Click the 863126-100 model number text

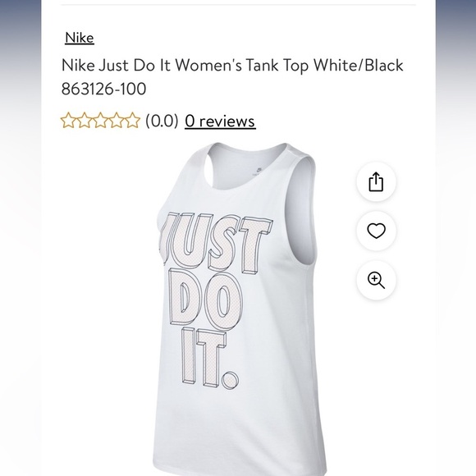tap(104, 89)
